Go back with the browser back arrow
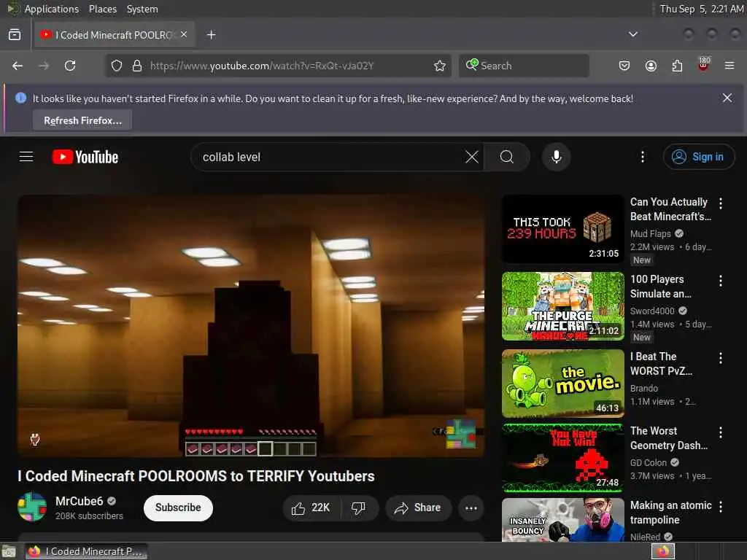 (18, 66)
